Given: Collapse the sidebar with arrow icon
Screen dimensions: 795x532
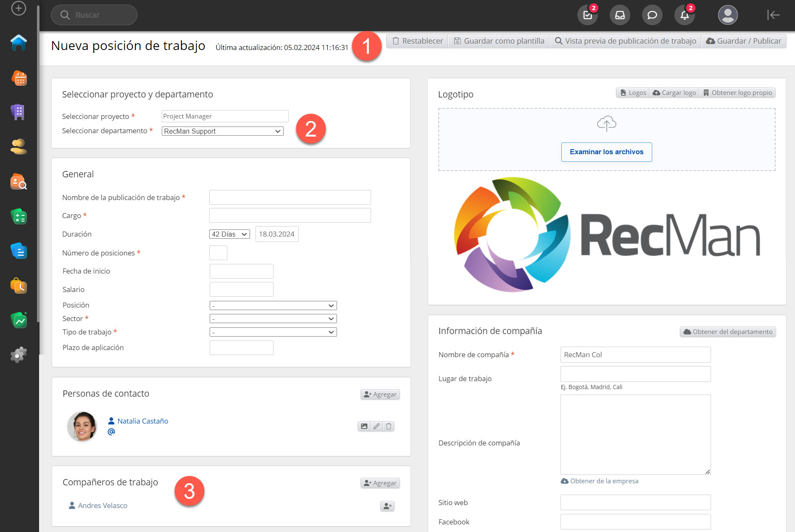Looking at the screenshot, I should pos(773,15).
